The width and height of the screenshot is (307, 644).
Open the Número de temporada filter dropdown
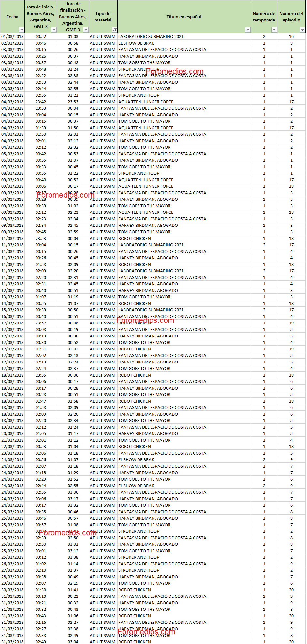274,30
